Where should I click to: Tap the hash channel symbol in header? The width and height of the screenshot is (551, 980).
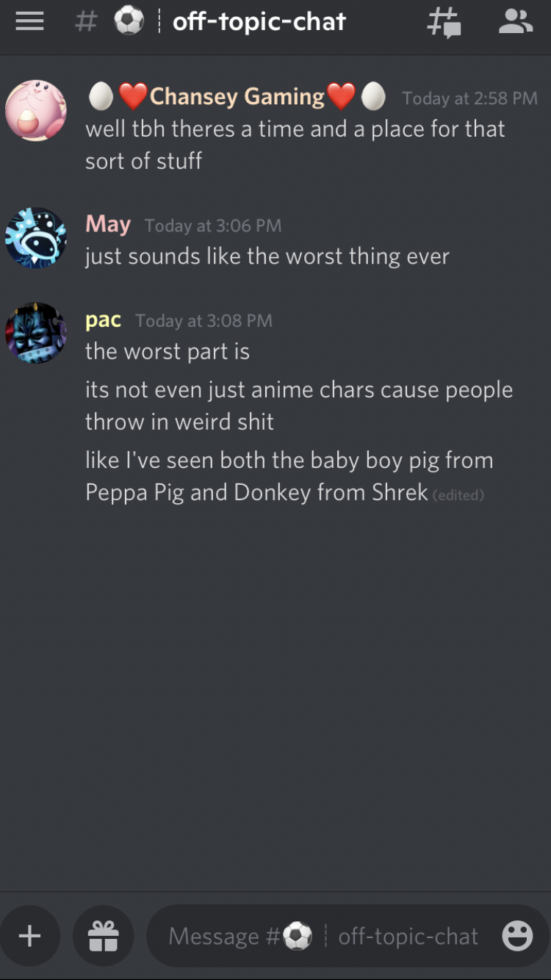(x=86, y=22)
